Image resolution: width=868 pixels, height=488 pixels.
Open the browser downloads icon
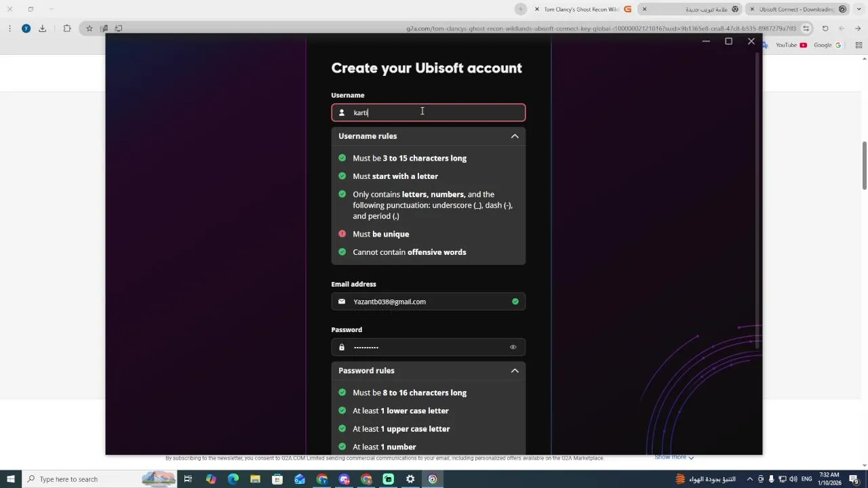(42, 28)
